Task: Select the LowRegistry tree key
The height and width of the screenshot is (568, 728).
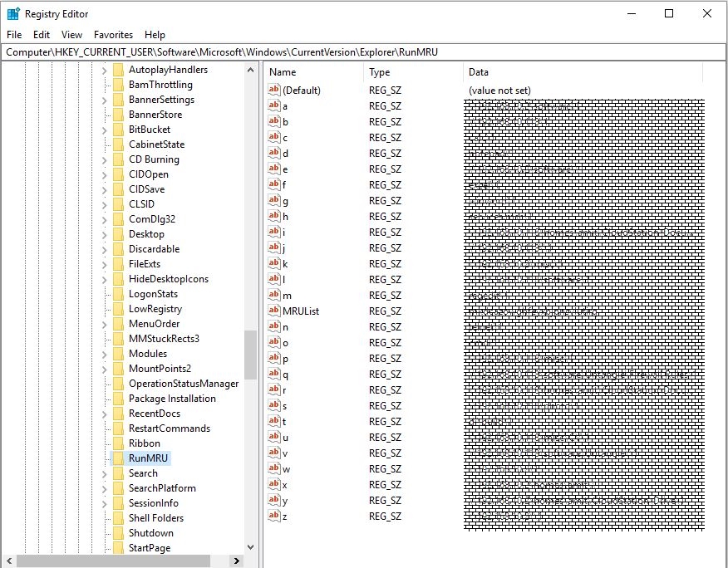Action: click(155, 309)
